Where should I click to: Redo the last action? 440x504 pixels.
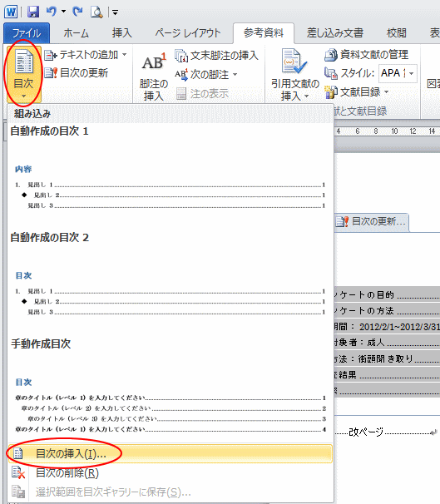[x=77, y=12]
